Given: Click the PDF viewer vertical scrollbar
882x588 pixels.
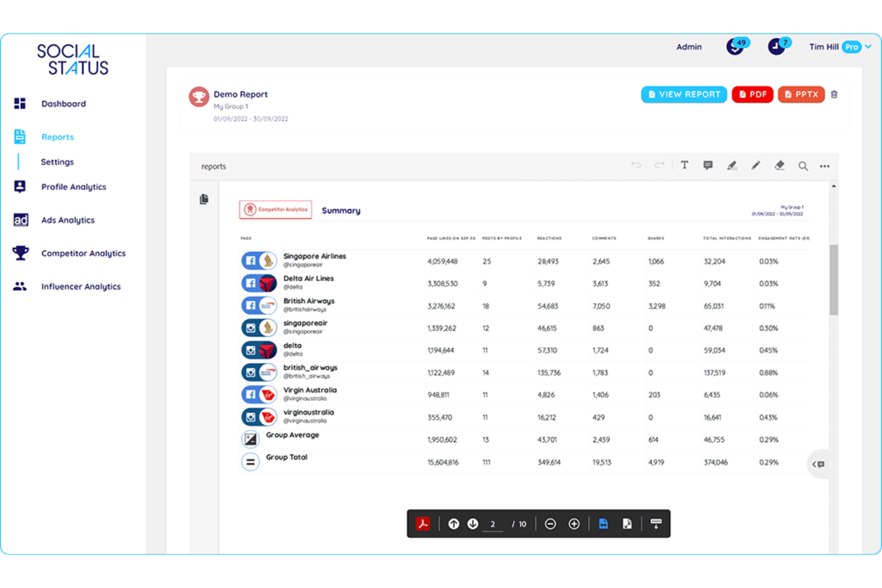Looking at the screenshot, I should [x=834, y=280].
